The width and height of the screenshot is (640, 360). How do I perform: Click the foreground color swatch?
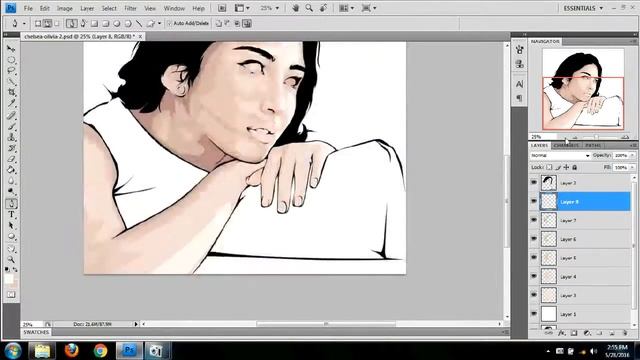click(9, 279)
